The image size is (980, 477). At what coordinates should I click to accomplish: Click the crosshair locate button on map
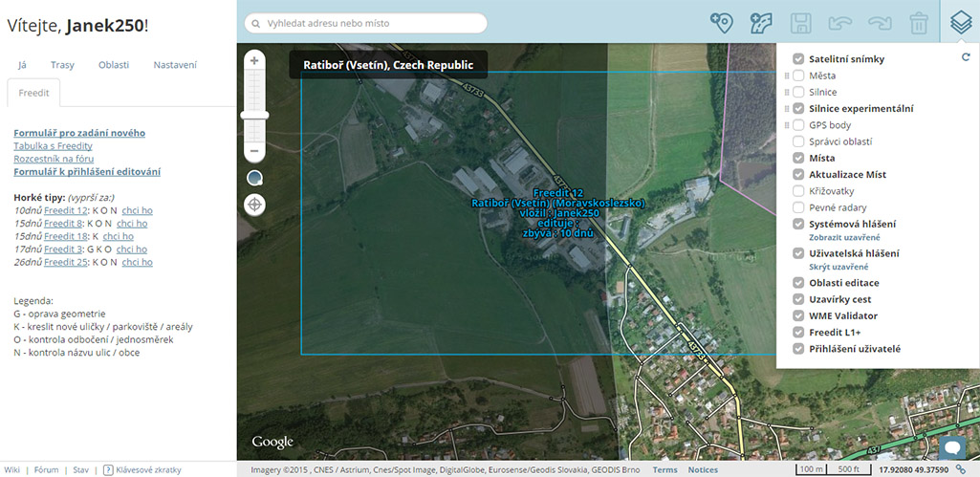click(255, 204)
